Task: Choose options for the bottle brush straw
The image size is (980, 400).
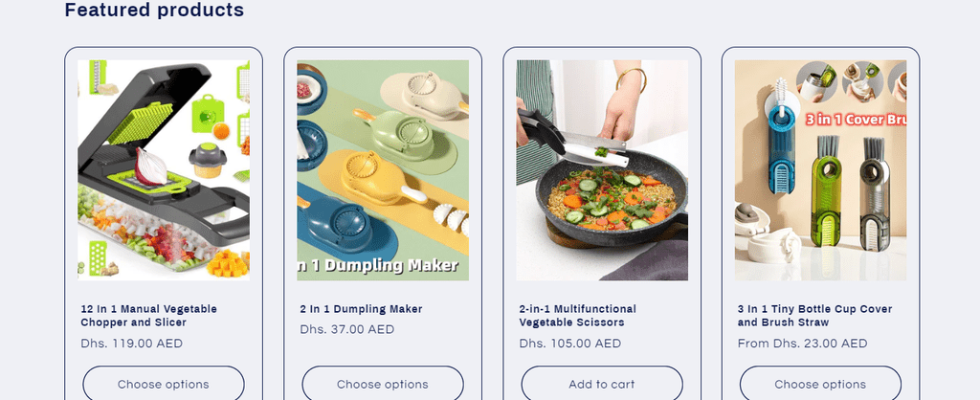Action: point(820,384)
